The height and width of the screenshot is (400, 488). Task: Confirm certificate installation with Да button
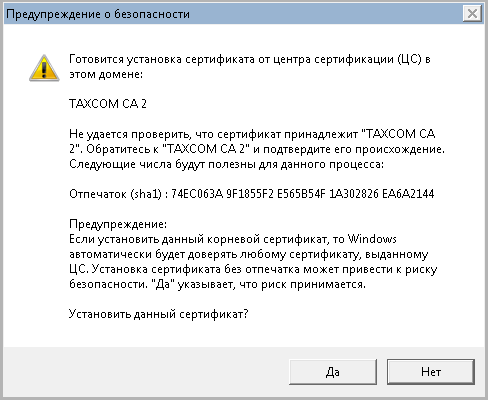333,372
